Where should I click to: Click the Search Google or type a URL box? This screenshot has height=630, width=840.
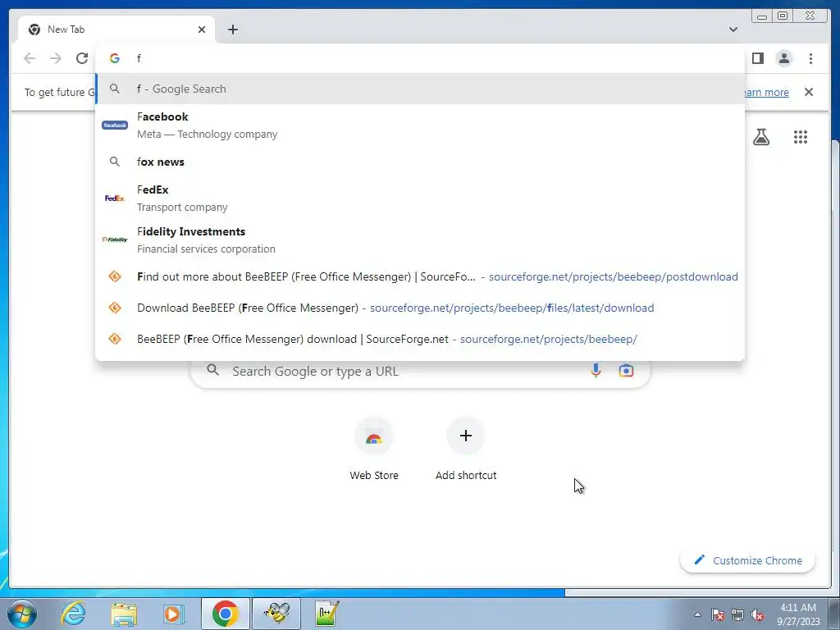pos(421,372)
